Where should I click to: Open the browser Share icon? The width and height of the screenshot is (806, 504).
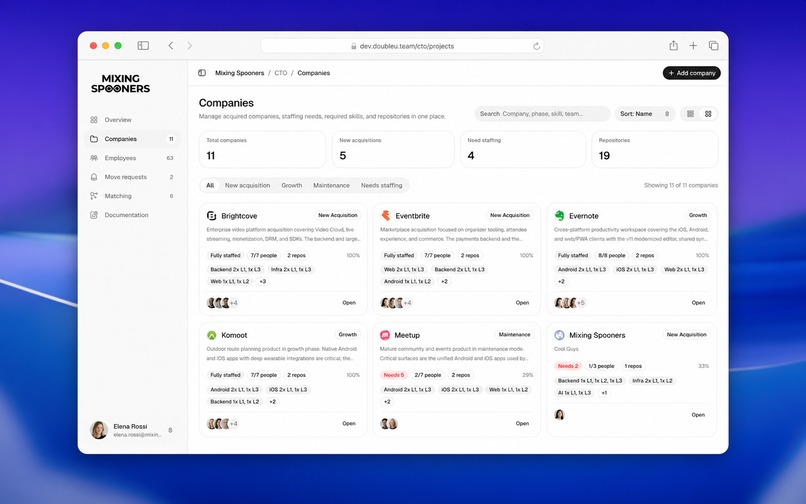tap(673, 45)
